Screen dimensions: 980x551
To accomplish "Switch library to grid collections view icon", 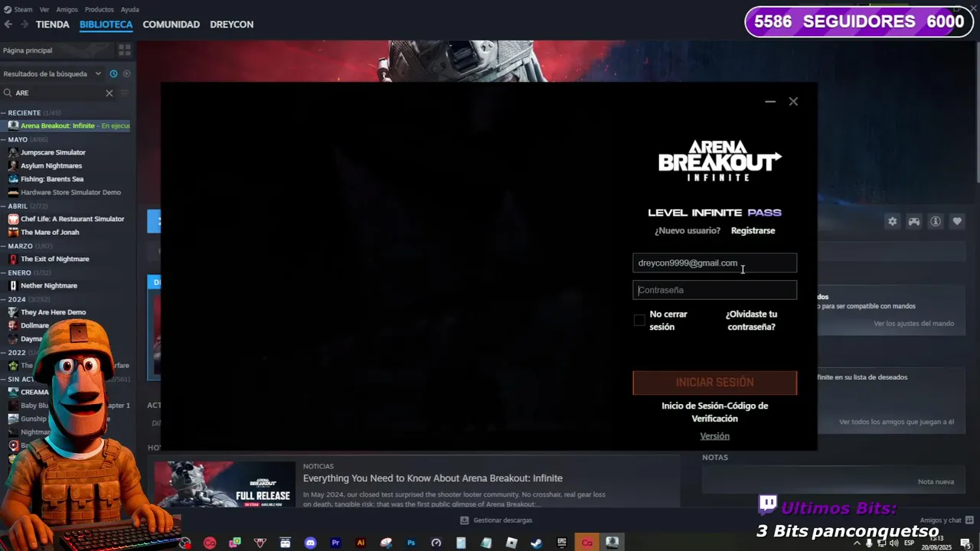I will pyautogui.click(x=124, y=50).
